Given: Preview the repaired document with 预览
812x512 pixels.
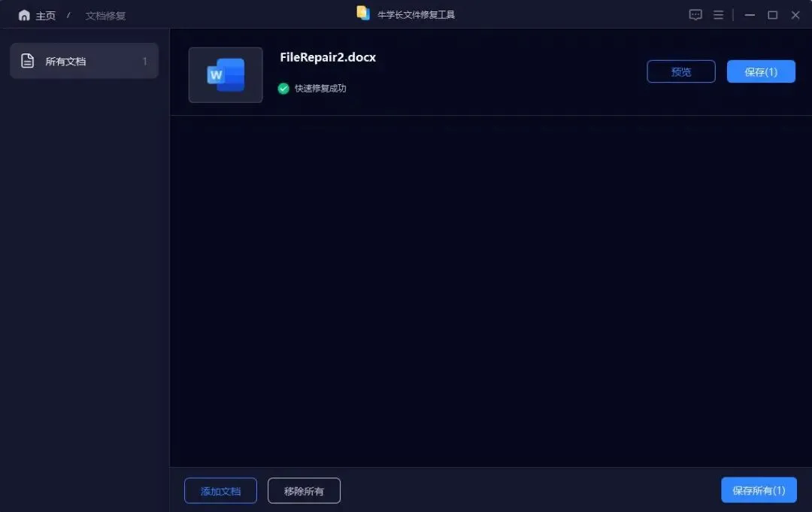Looking at the screenshot, I should [681, 71].
